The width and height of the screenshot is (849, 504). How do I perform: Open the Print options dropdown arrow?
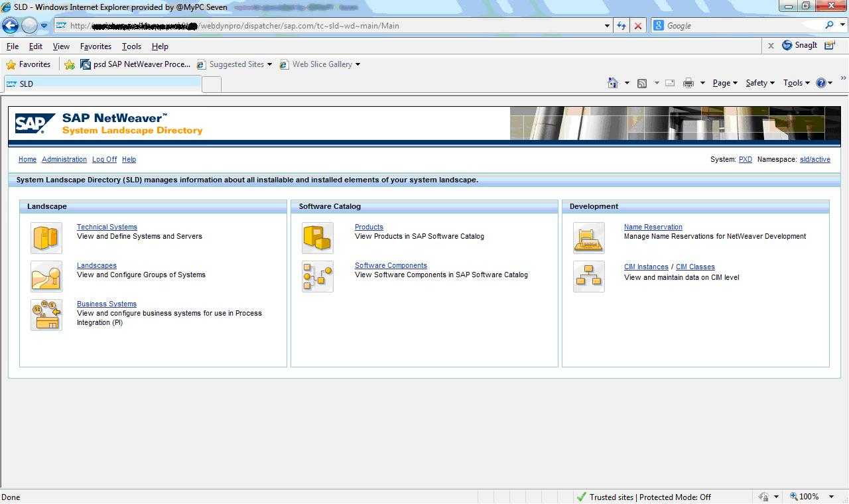pos(702,83)
